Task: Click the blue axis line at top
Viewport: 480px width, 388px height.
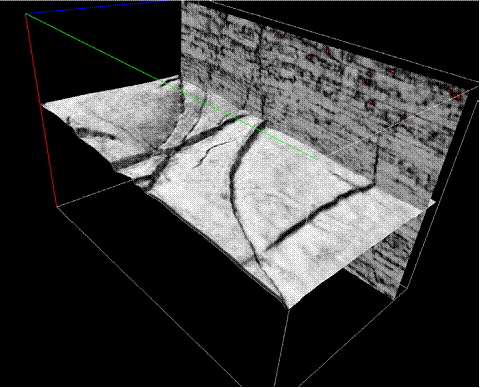Action: pos(97,7)
